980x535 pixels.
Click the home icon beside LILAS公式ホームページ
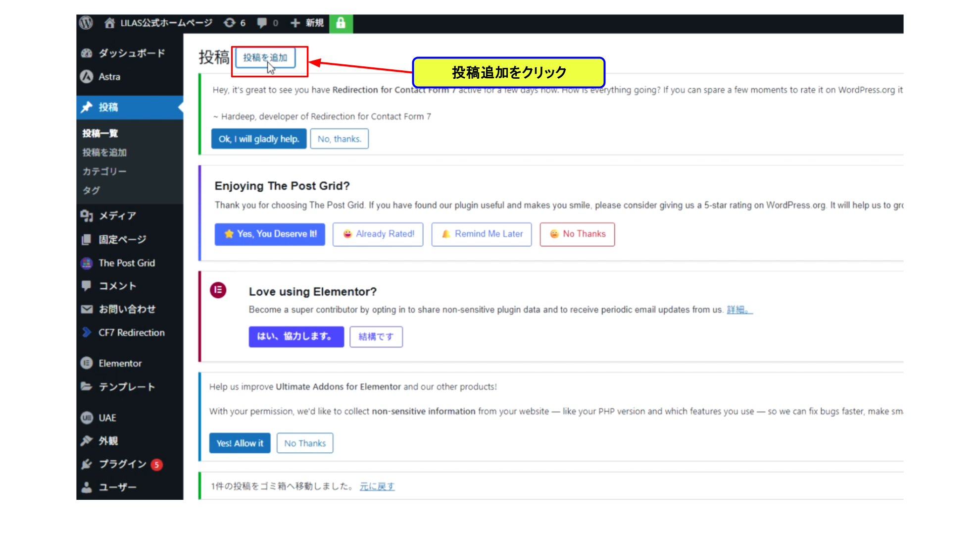tap(110, 23)
